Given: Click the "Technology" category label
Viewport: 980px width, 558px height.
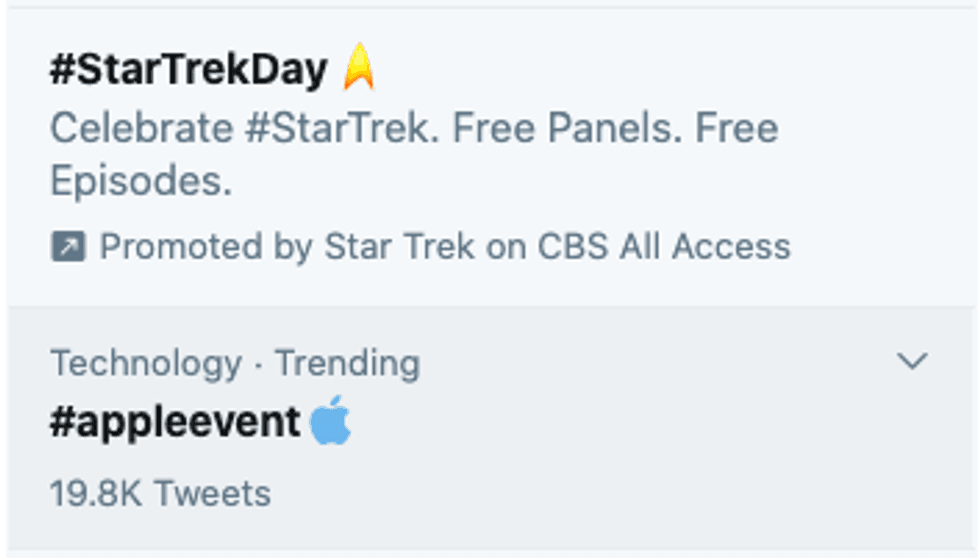Looking at the screenshot, I should (146, 362).
